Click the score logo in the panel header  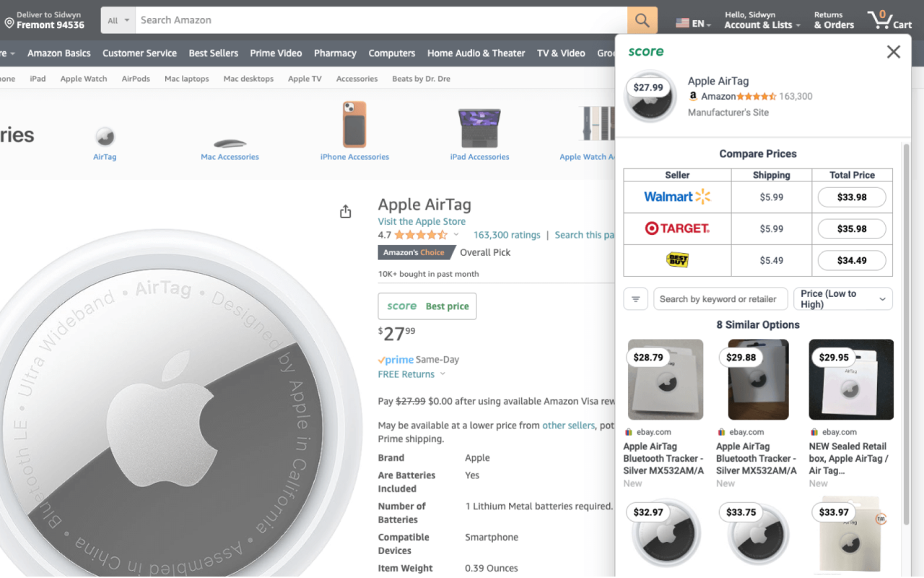pos(645,51)
